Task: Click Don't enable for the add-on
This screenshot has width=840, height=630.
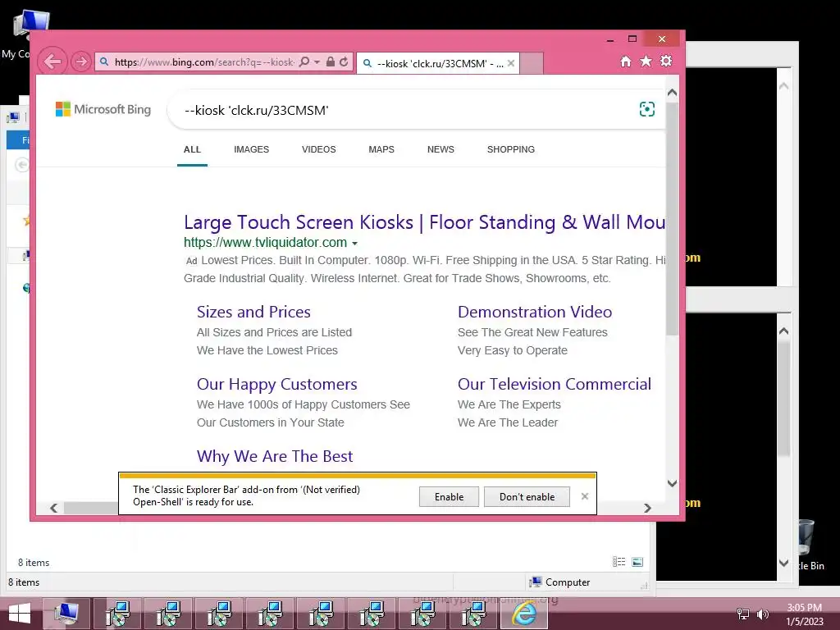Action: pyautogui.click(x=527, y=496)
